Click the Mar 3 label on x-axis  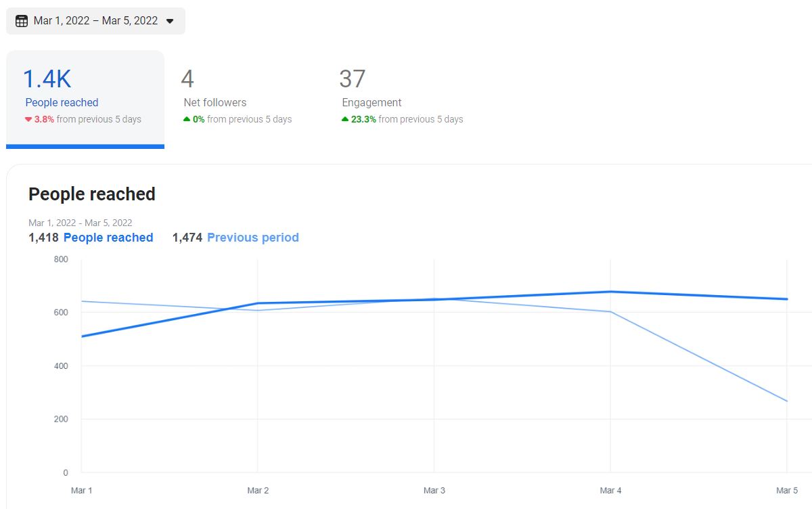(x=434, y=490)
